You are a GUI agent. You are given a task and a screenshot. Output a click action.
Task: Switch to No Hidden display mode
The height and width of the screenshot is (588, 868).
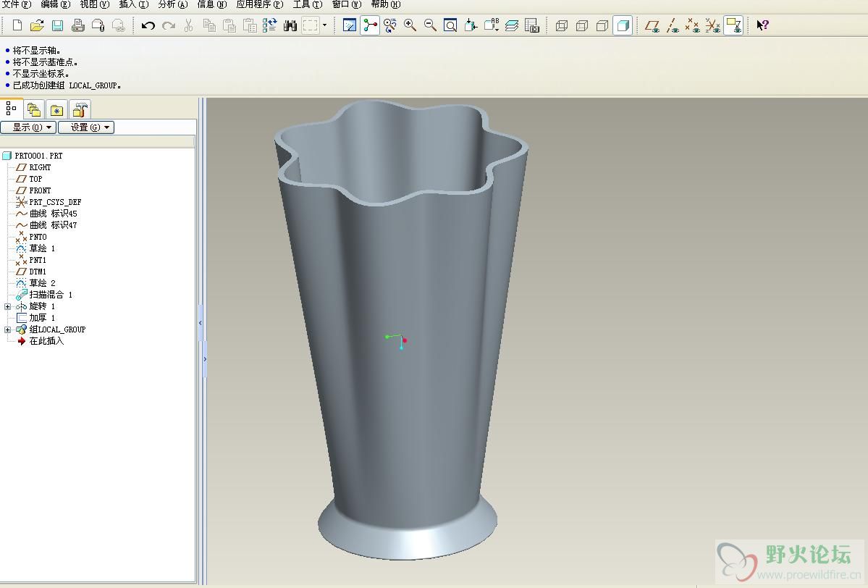tap(602, 25)
